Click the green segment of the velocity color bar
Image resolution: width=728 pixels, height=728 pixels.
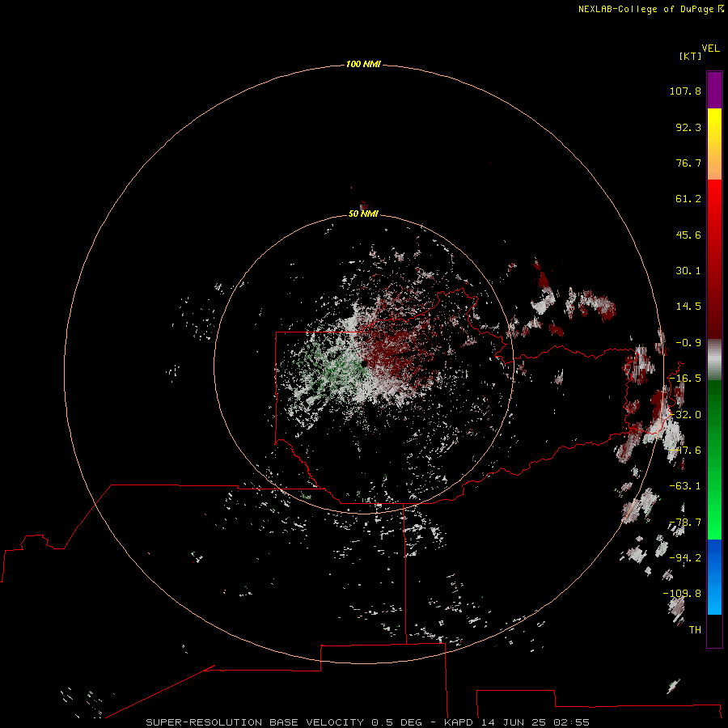714,459
